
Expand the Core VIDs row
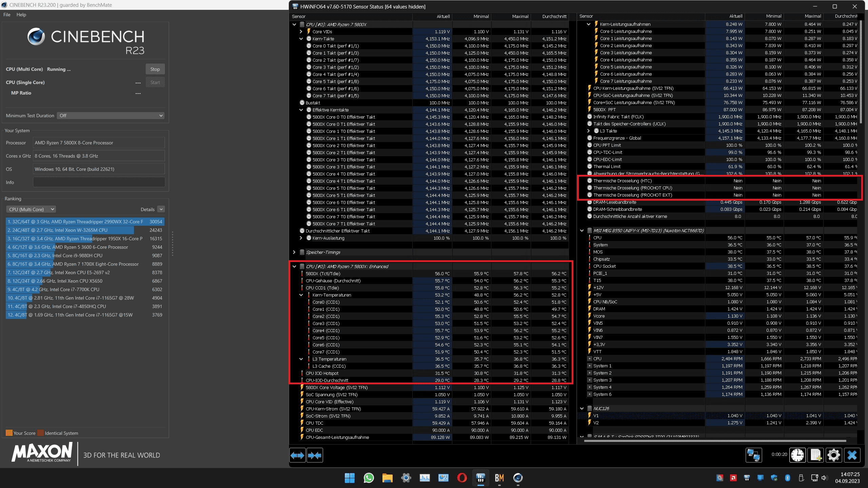[x=301, y=32]
